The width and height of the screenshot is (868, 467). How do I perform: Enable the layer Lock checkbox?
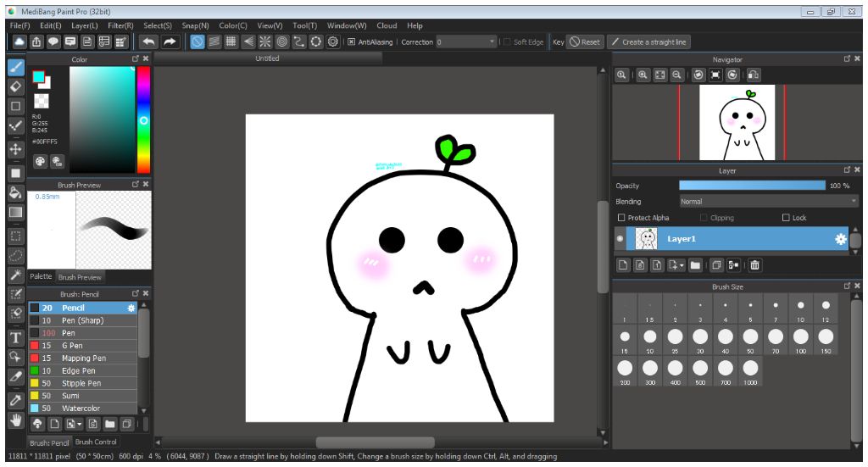[786, 218]
